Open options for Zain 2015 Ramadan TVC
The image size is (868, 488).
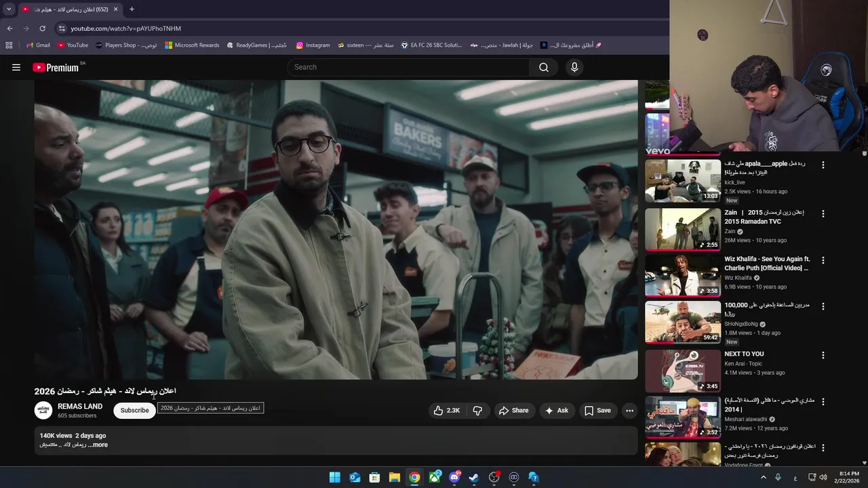[823, 213]
